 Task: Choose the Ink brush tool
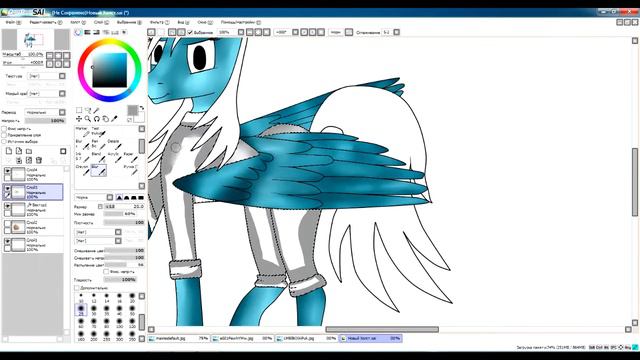click(83, 157)
